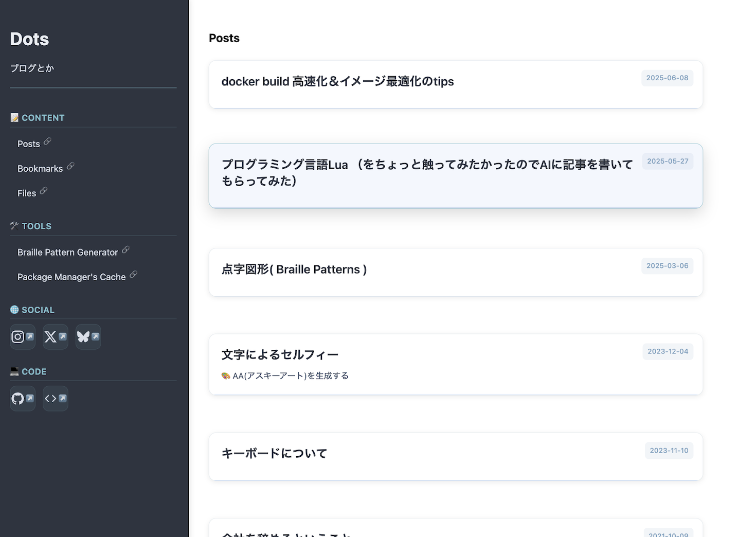Click the 2023-11-10 date badge
This screenshot has height=537, width=756.
(x=669, y=451)
